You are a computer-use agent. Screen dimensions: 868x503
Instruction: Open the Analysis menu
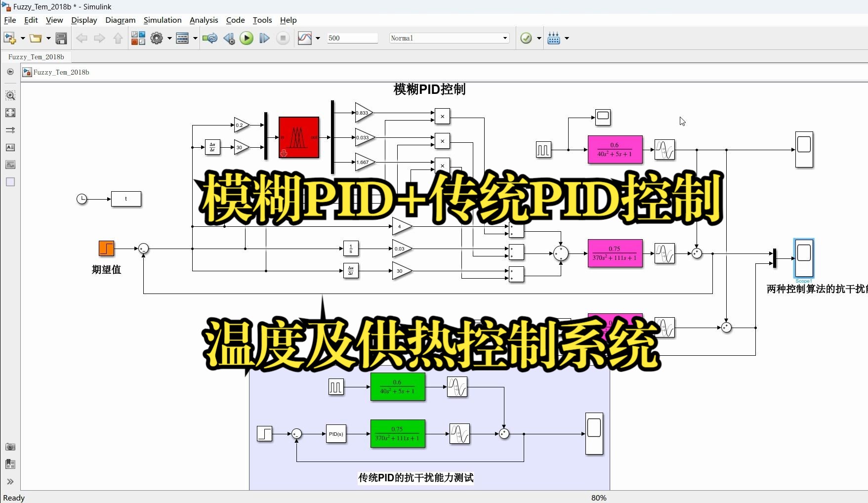point(204,20)
